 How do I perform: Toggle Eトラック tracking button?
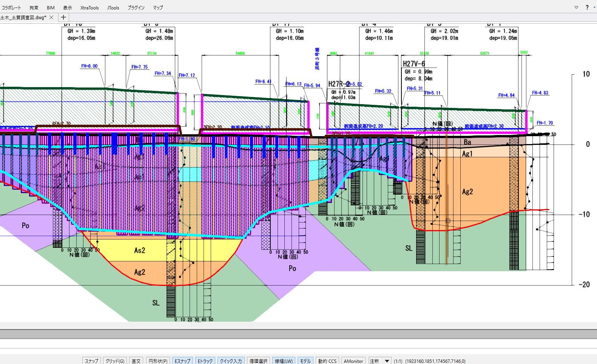(x=205, y=361)
